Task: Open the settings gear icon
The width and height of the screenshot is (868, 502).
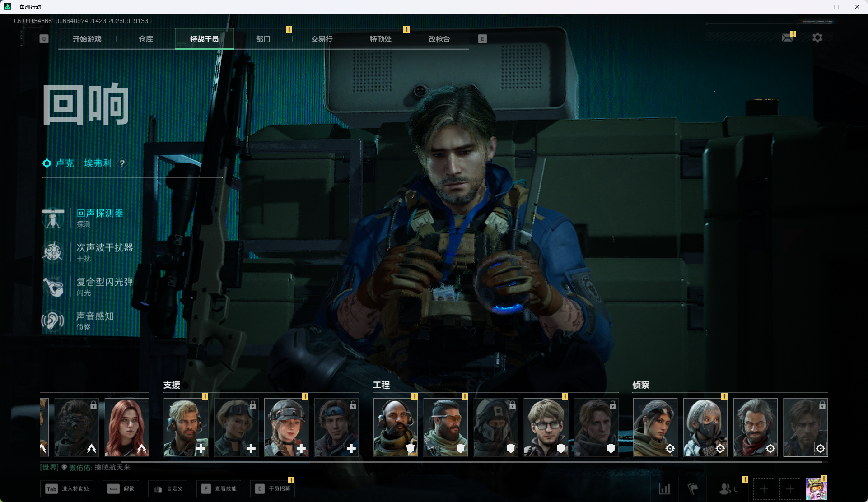Action: point(817,37)
